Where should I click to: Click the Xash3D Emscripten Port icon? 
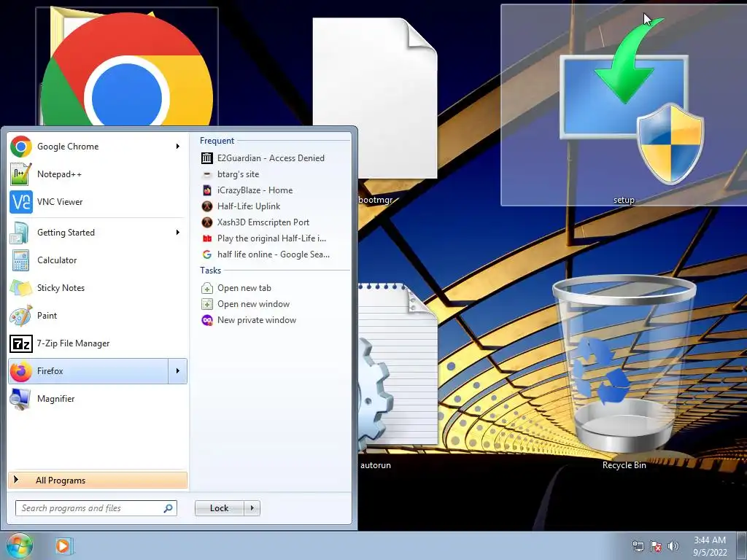(x=206, y=222)
